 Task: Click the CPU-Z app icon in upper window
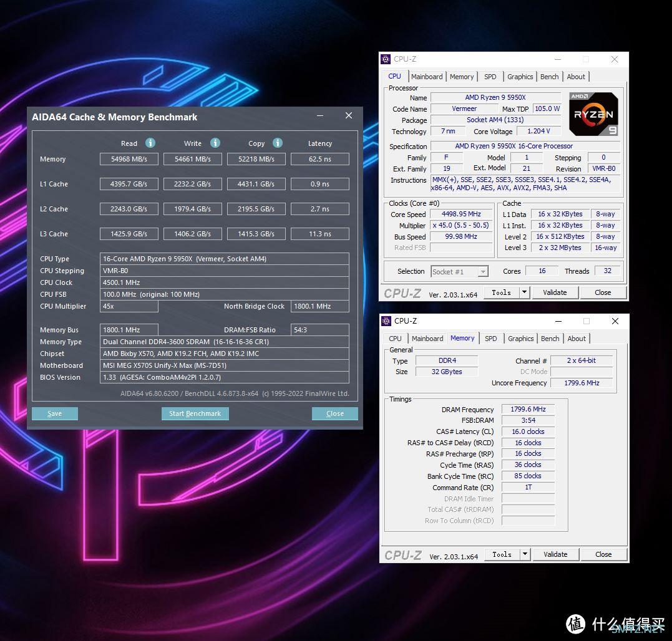(x=386, y=59)
